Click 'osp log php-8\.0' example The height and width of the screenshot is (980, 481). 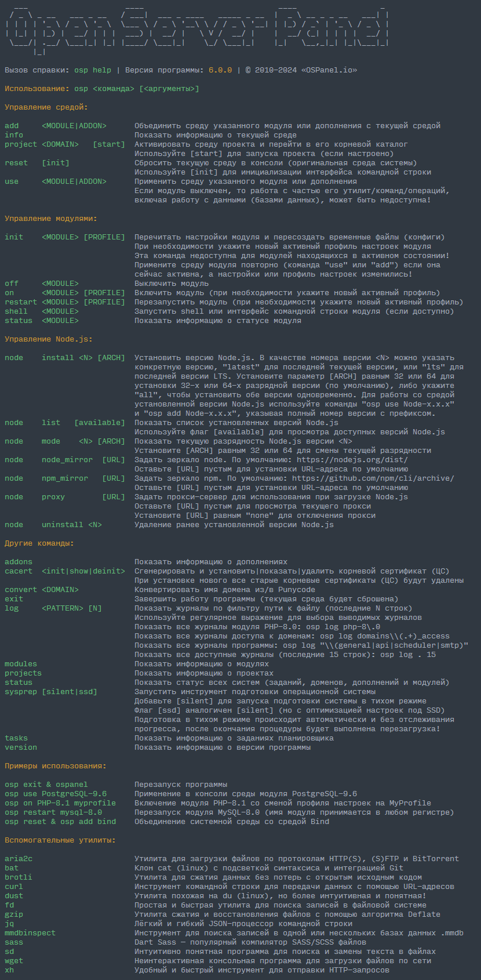343,627
